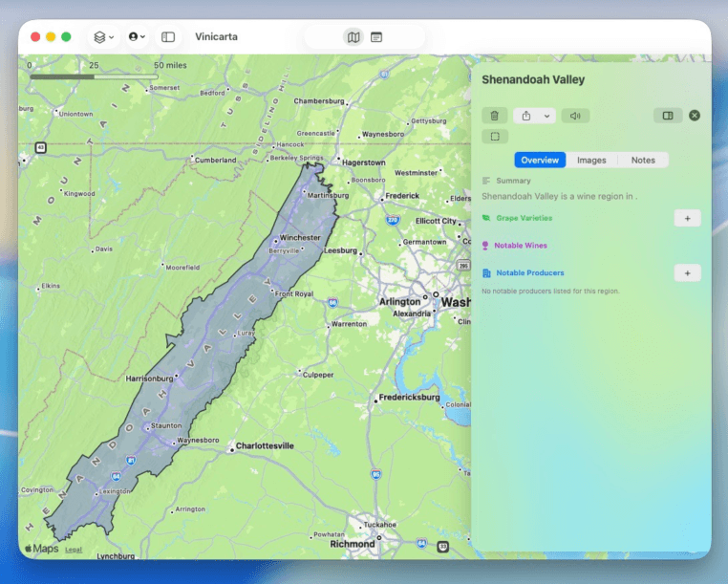Click the dashed selection frame icon
Screen dimensions: 728x584
click(495, 136)
